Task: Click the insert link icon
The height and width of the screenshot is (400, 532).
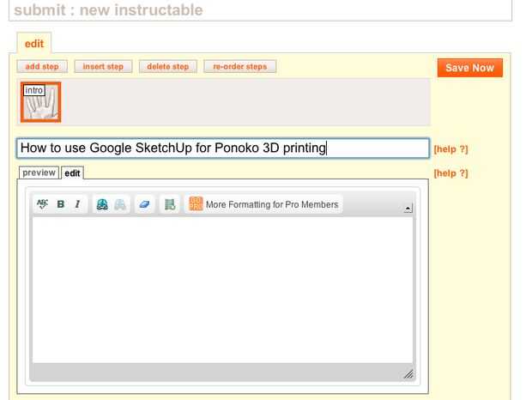Action: [x=102, y=204]
